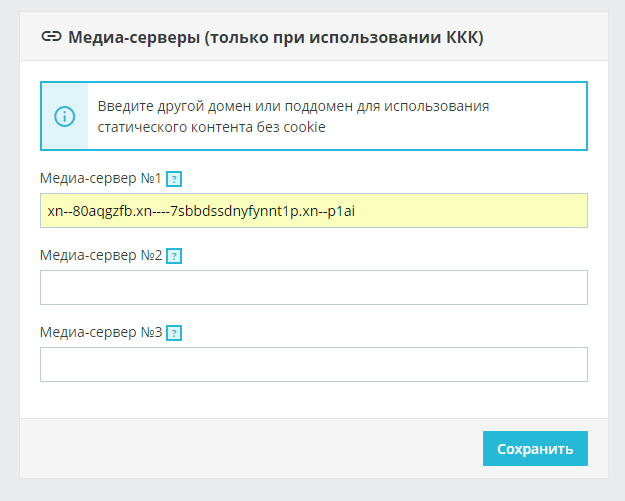
Task: Click empty header bar right of the title
Action: coord(546,37)
